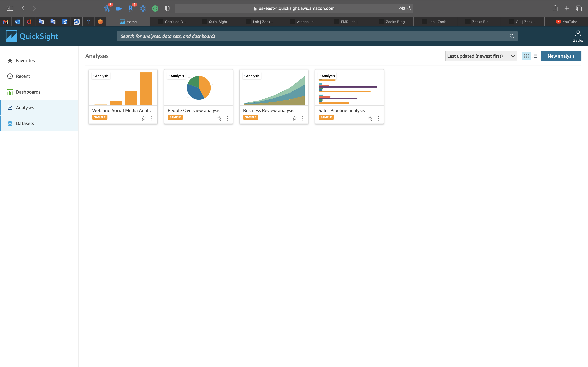Switch to the Athena Lab browser tab
This screenshot has height=367, width=588.
pyautogui.click(x=304, y=22)
